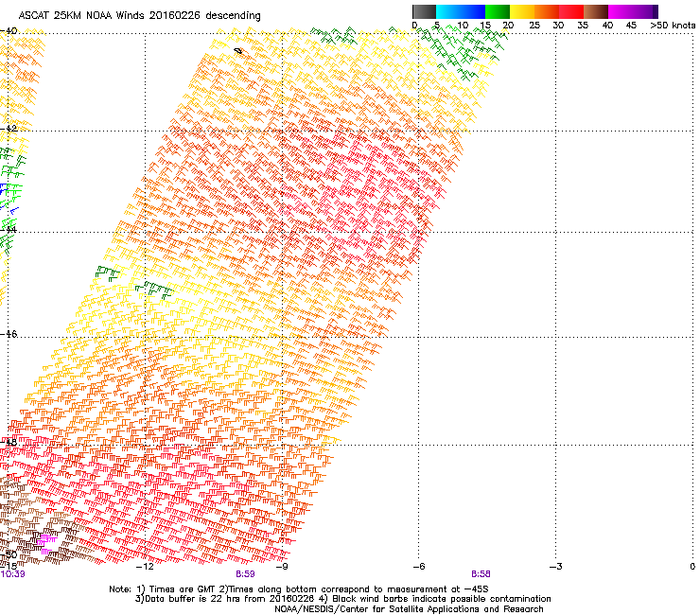The image size is (700, 615).
Task: Click the green wind barb cluster near -45 latitude
Action: click(x=154, y=290)
